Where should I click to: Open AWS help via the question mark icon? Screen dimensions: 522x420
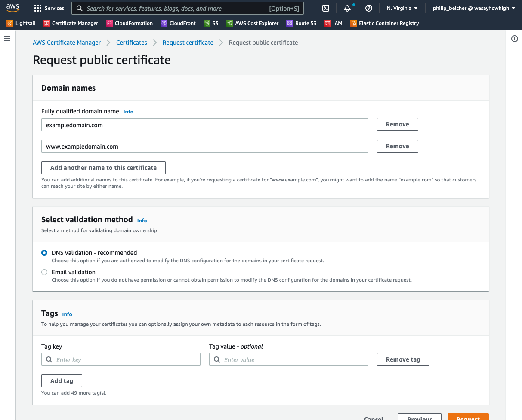pos(368,8)
